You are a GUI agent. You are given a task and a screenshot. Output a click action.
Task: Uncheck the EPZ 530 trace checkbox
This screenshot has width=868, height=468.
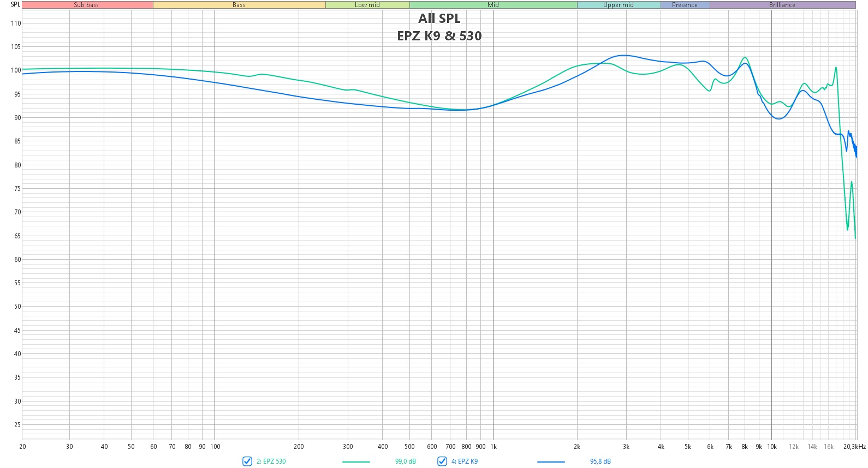(247, 461)
